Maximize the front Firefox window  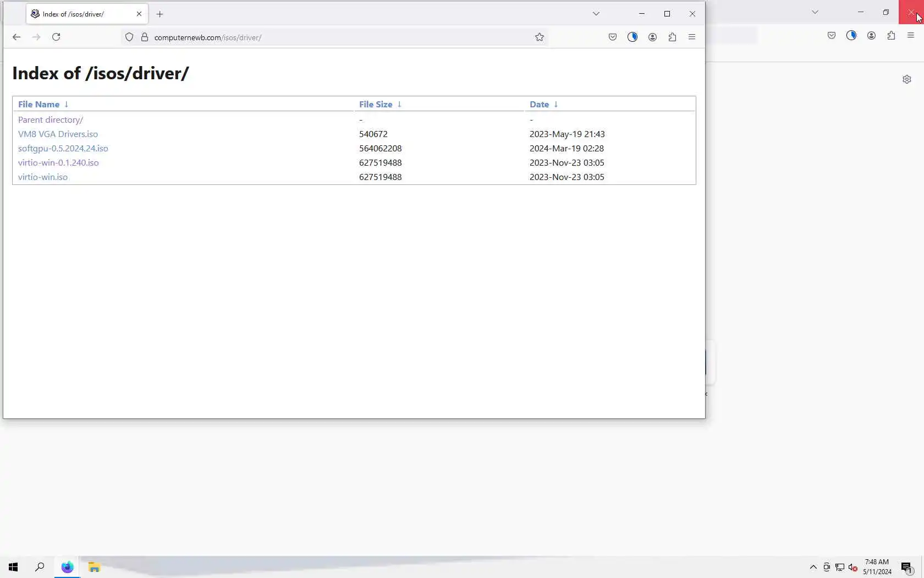click(x=667, y=14)
